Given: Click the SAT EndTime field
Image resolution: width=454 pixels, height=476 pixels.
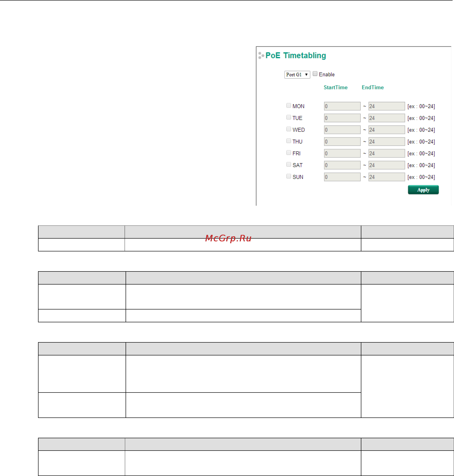Looking at the screenshot, I should click(x=387, y=165).
